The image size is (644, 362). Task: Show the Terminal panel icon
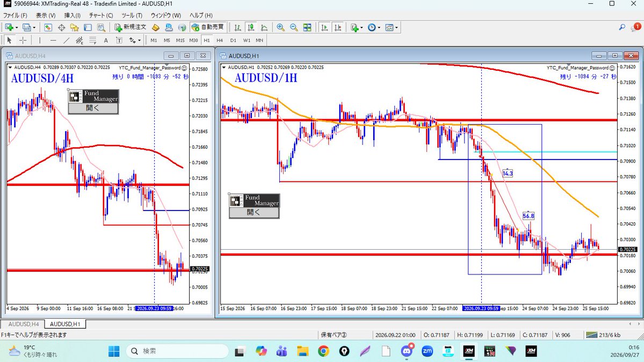[x=88, y=27]
